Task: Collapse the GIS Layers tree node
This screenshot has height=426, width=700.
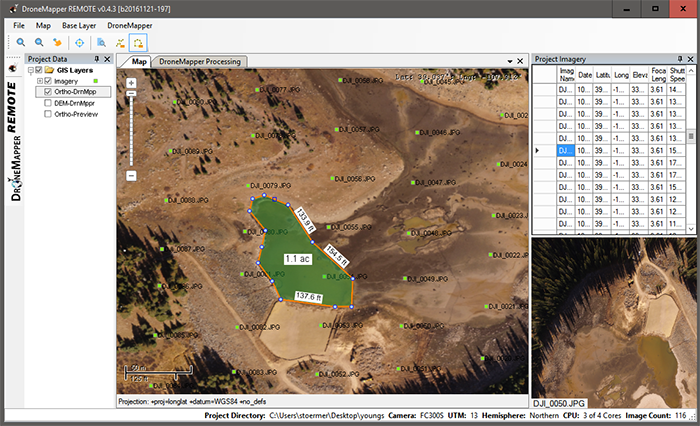Action: (29, 71)
